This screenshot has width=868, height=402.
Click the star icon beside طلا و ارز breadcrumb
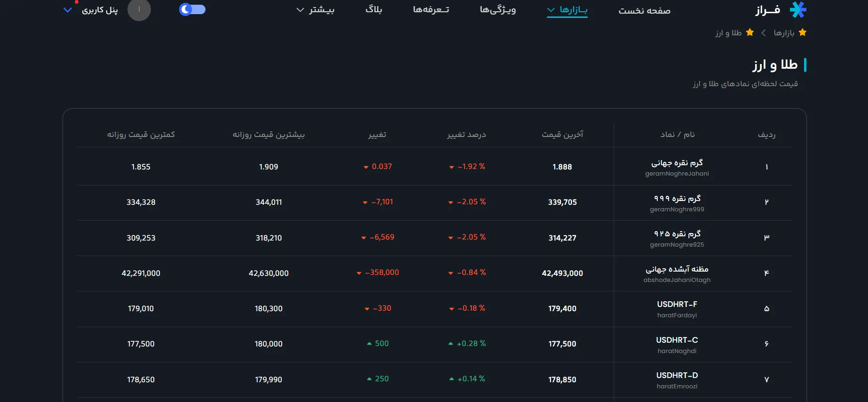750,32
